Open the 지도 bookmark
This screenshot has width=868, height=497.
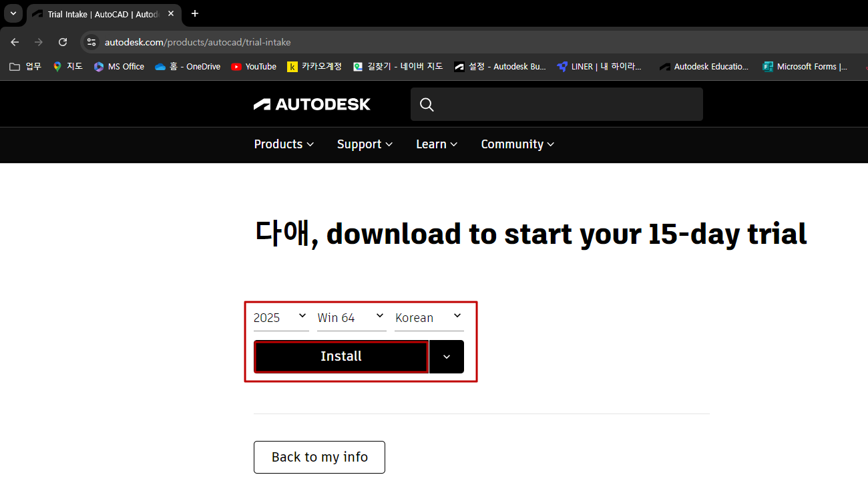coord(67,66)
